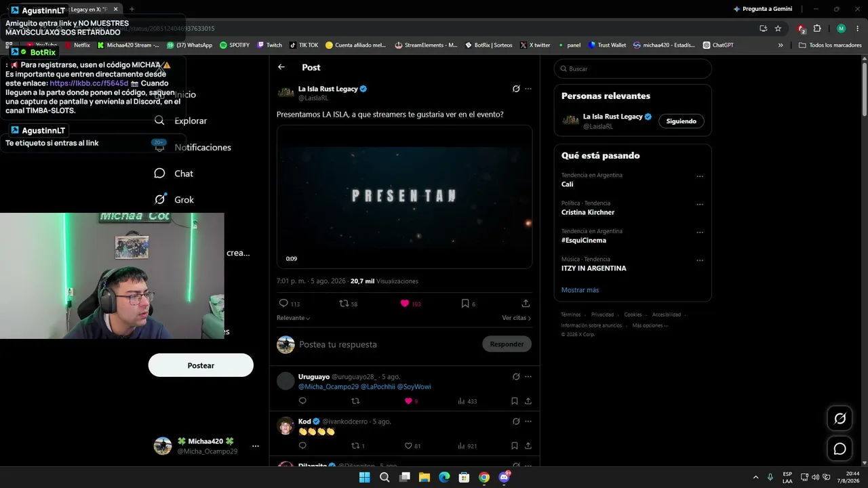The height and width of the screenshot is (488, 868).
Task: Bookmark the main post with 6 saves
Action: pos(468,304)
